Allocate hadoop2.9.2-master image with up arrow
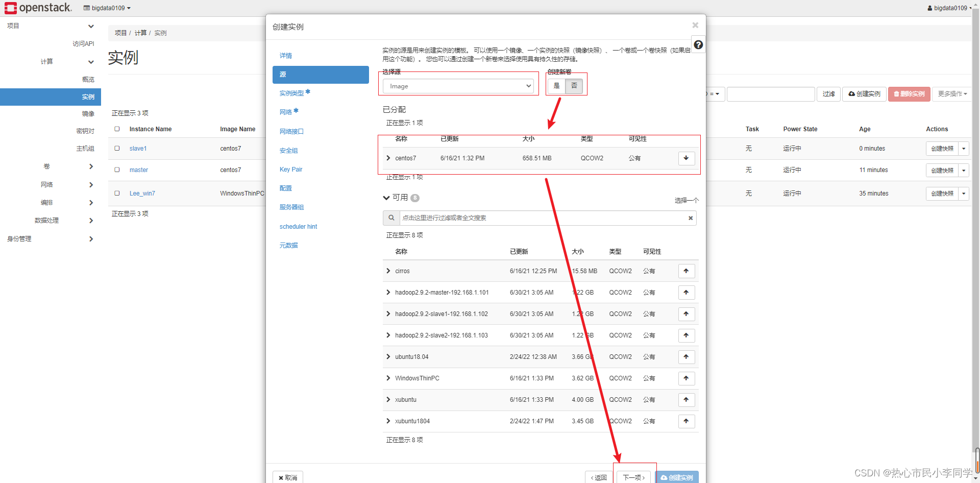980x483 pixels. [687, 293]
